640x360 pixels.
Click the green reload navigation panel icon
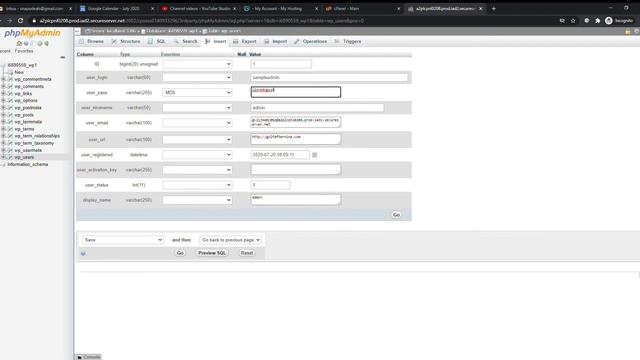pyautogui.click(x=47, y=43)
